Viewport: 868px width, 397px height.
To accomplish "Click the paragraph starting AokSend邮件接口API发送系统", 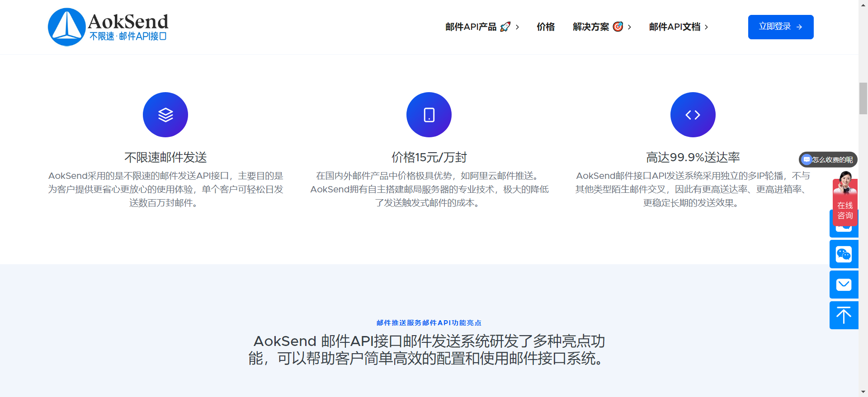I will [693, 189].
